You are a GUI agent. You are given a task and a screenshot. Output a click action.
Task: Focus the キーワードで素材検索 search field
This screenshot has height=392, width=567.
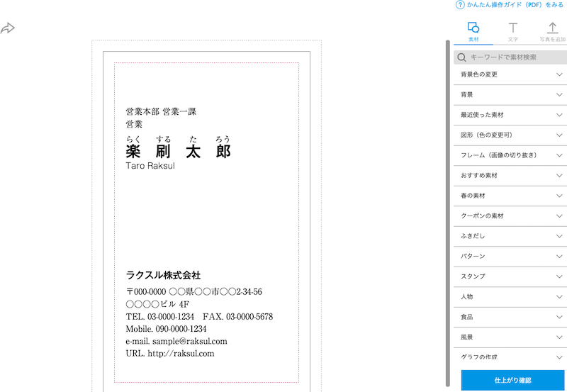pyautogui.click(x=510, y=57)
